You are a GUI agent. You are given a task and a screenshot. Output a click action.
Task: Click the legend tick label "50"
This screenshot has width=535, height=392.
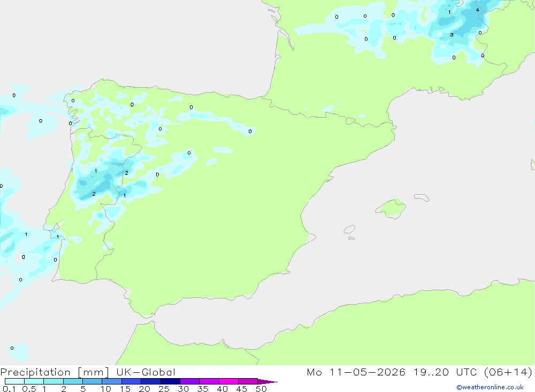pyautogui.click(x=261, y=389)
